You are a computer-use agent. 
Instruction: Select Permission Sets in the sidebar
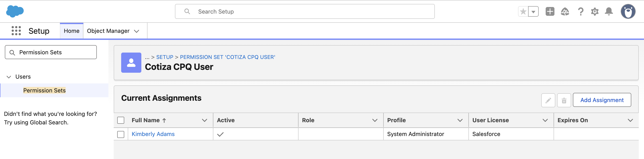pyautogui.click(x=45, y=90)
